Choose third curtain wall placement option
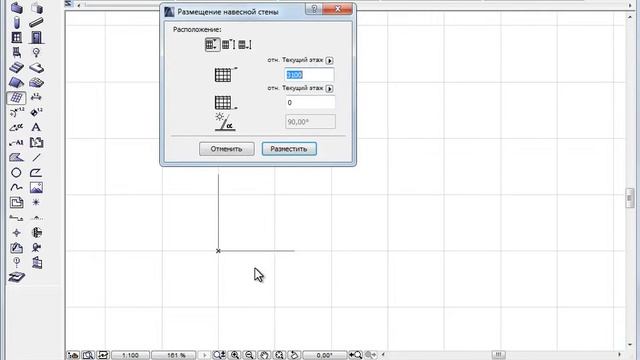The width and height of the screenshot is (640, 360). click(x=245, y=44)
